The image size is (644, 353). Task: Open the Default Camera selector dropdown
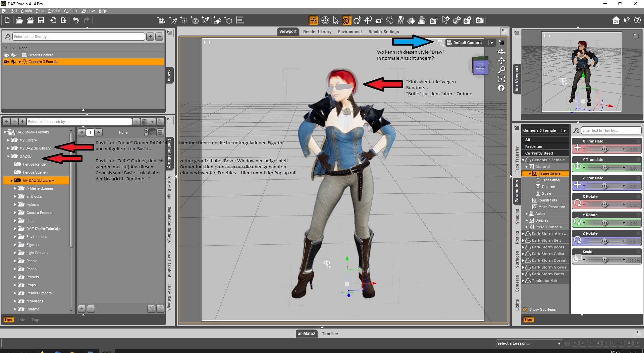coord(492,43)
